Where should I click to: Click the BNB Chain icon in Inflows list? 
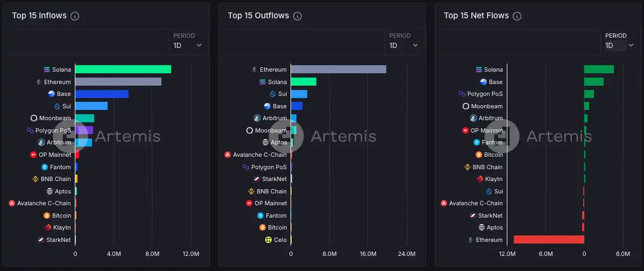pyautogui.click(x=36, y=179)
